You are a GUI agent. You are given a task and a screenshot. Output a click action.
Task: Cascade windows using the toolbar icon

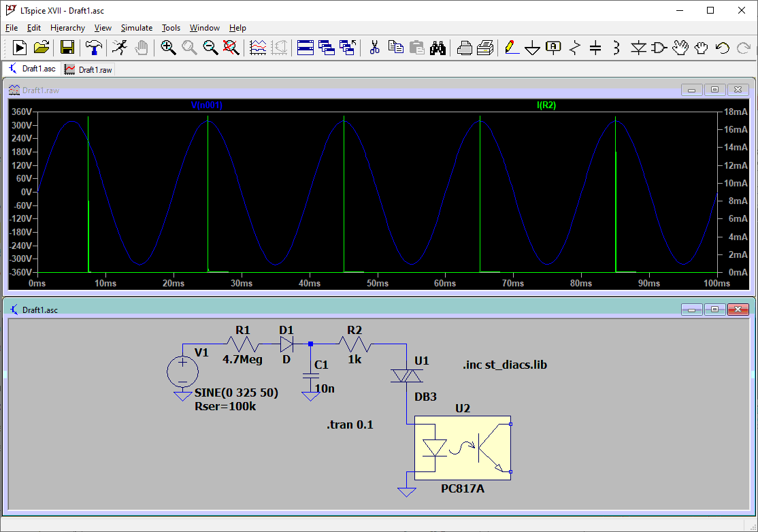click(327, 48)
